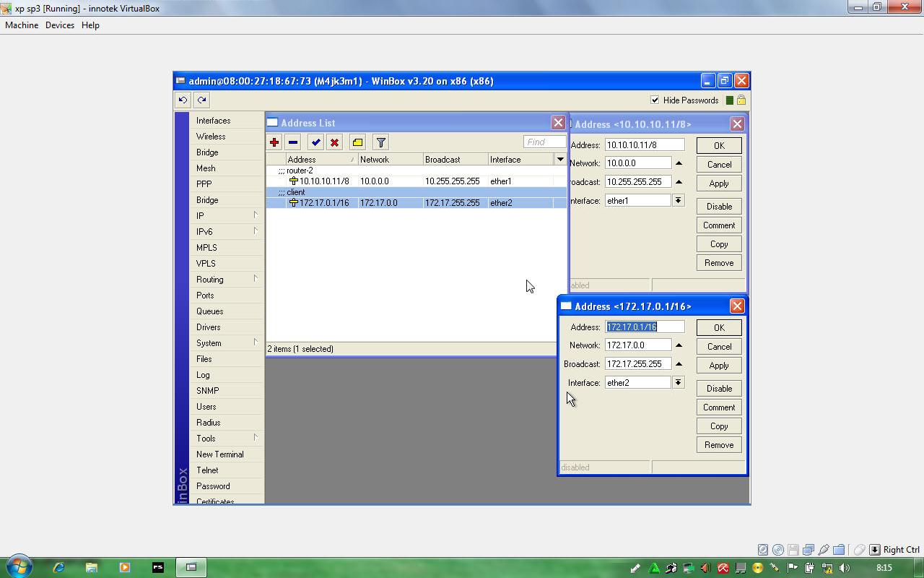Click VirtualBox optical disk status icon

tap(778, 550)
